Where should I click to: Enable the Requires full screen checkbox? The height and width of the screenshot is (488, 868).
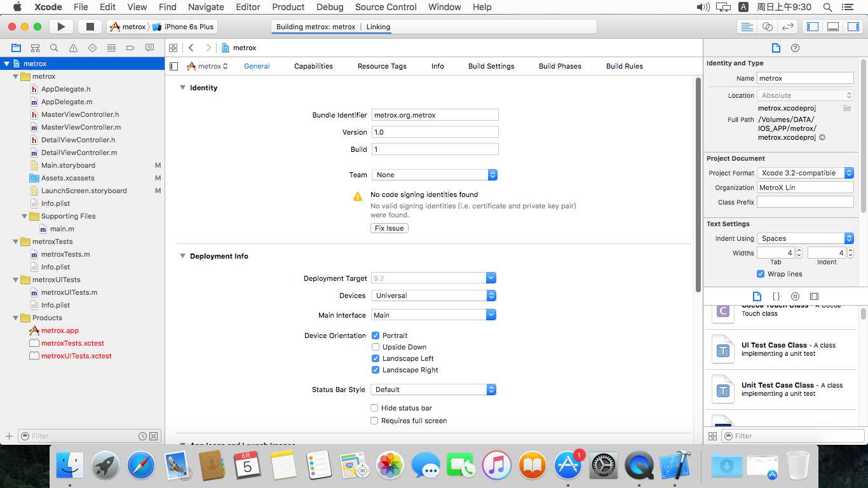click(374, 421)
